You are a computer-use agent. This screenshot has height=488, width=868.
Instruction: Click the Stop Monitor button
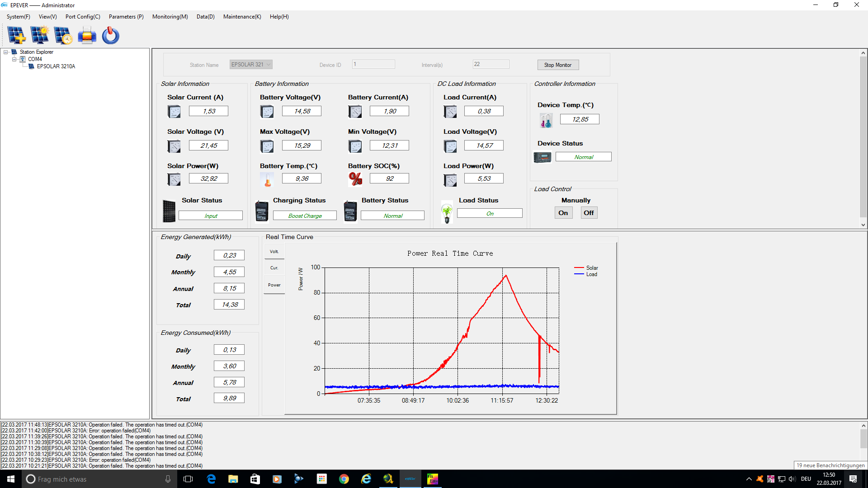pos(558,65)
